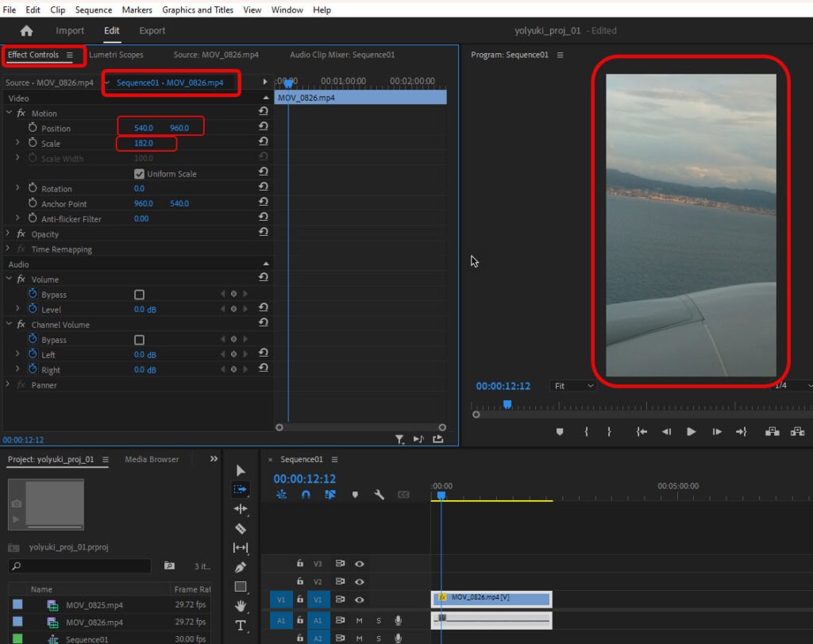Screen dimensions: 813x644
Task: Reset the Scale parameter value
Action: [263, 143]
